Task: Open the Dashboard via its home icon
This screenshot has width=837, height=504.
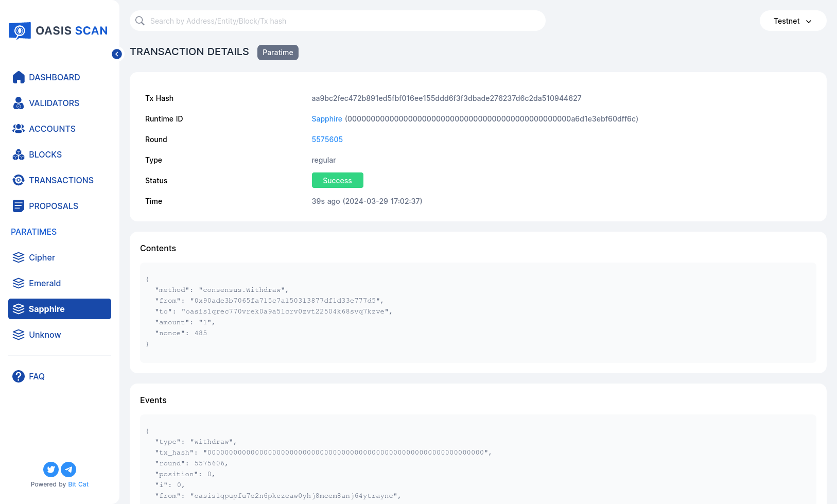Action: (19, 77)
